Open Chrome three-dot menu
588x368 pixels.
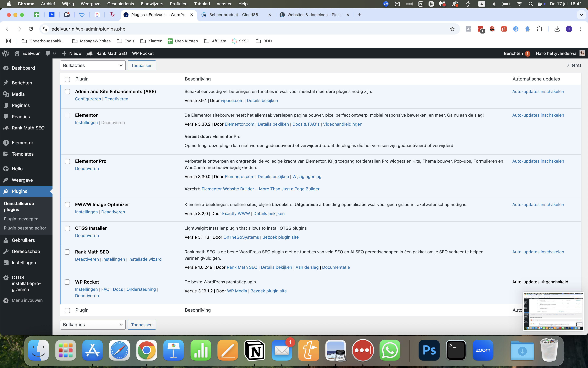581,29
